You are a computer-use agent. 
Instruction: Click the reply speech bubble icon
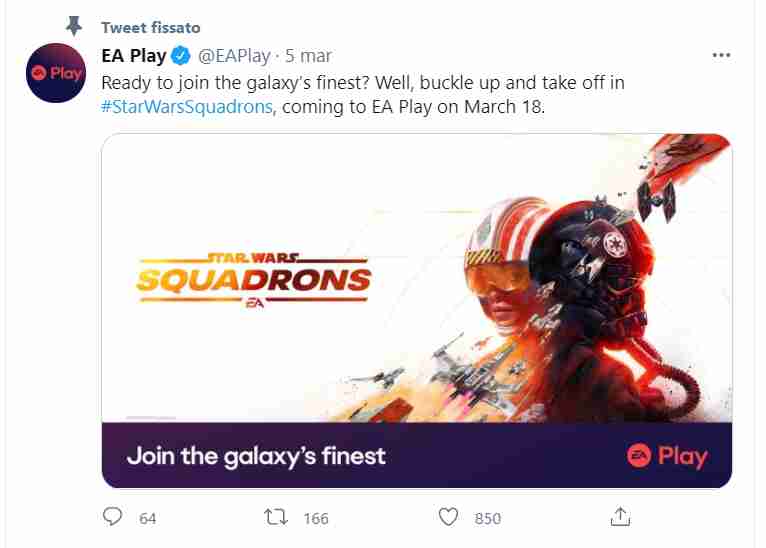click(x=114, y=517)
